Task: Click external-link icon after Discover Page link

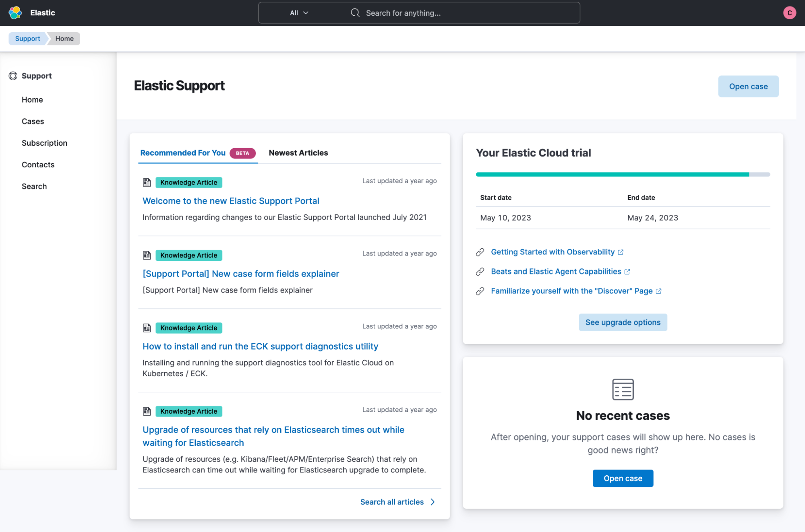Action: tap(658, 291)
